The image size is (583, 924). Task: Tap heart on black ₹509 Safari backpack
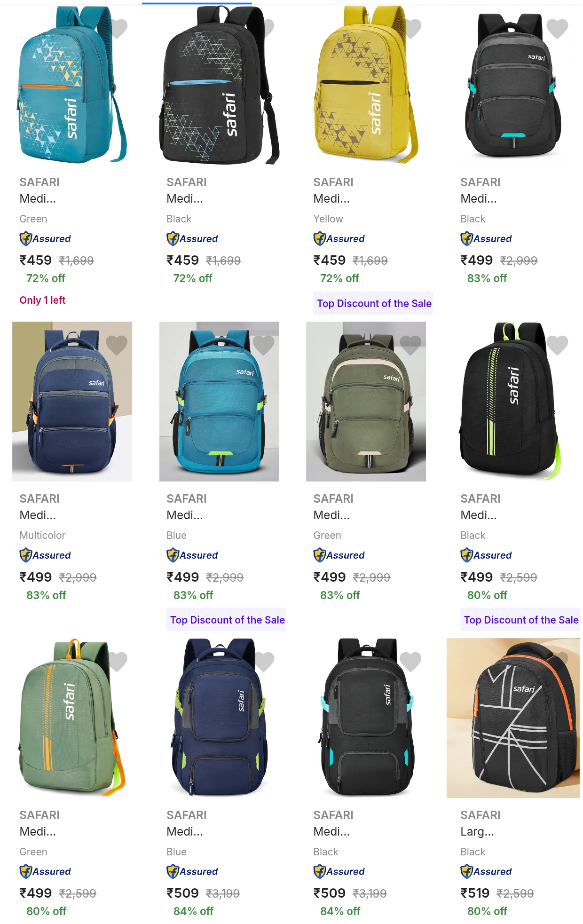click(410, 662)
